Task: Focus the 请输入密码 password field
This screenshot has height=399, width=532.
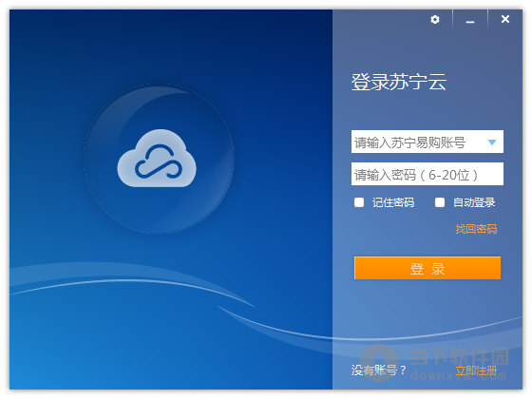Action: 427,174
